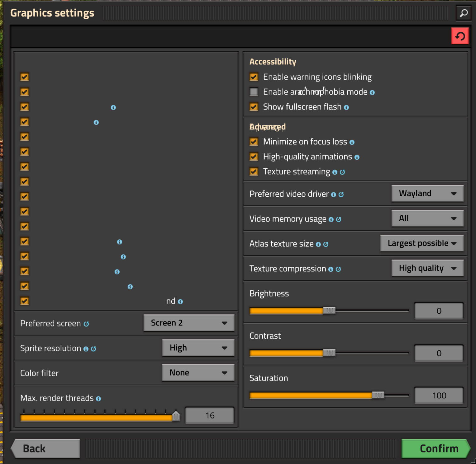Confirm the graphics settings
The width and height of the screenshot is (476, 464).
[x=436, y=448]
